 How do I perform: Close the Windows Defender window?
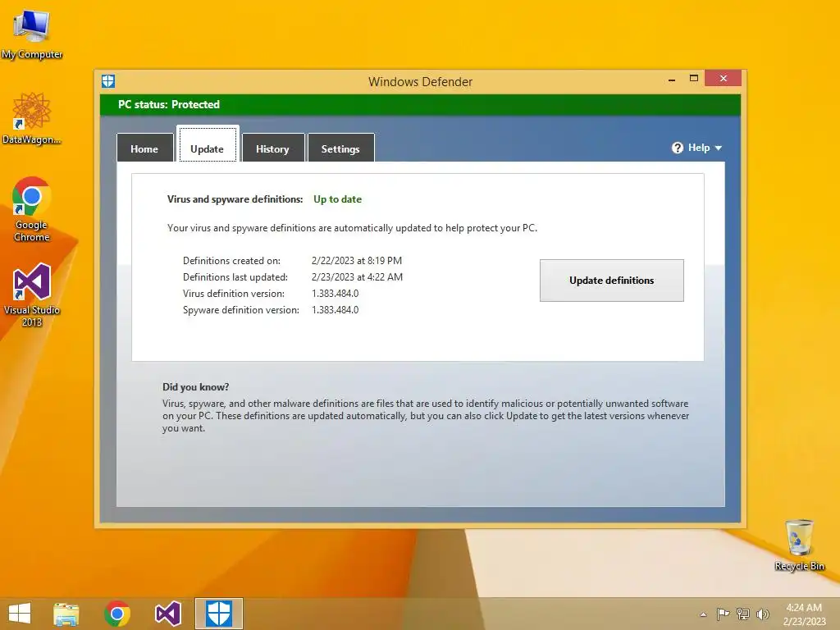724,78
